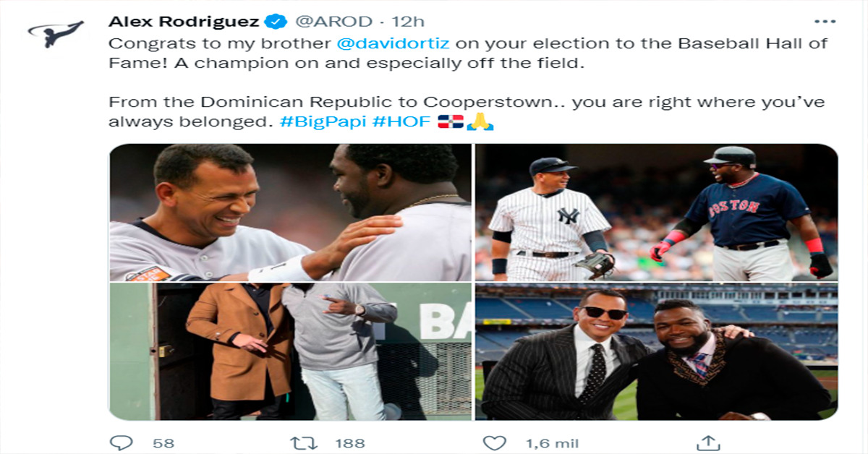Open the photo with the tan coat

290,352
